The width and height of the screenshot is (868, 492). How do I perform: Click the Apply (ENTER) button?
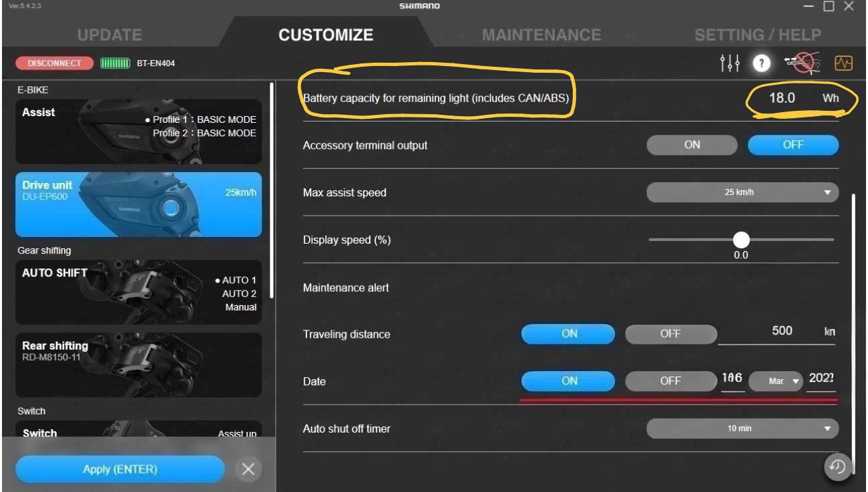120,469
